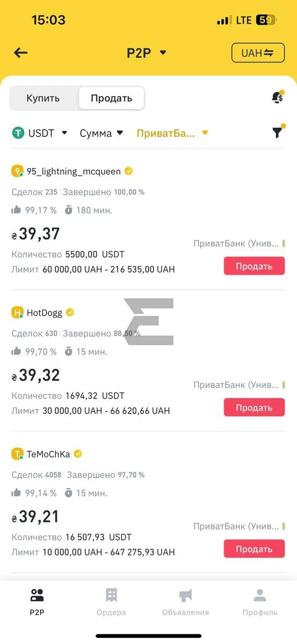Image resolution: width=297 pixels, height=644 pixels.
Task: Expand the ПриватБанк payment method dropdown
Action: pos(172,133)
